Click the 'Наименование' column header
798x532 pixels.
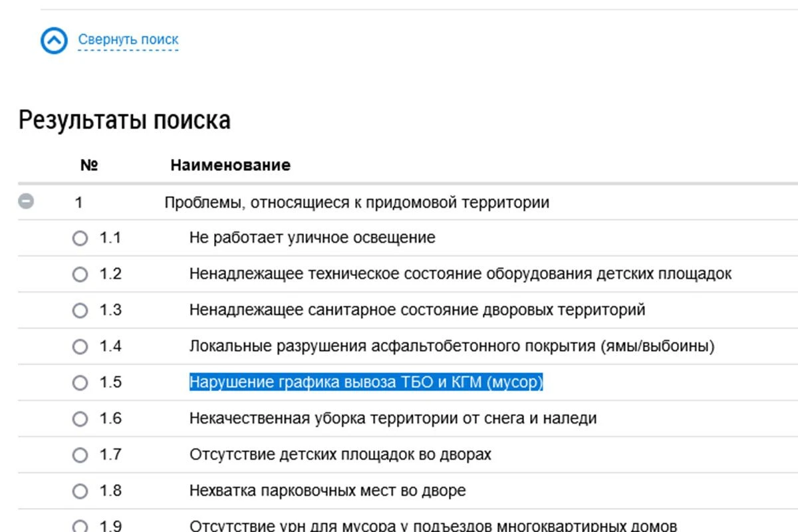(x=230, y=165)
